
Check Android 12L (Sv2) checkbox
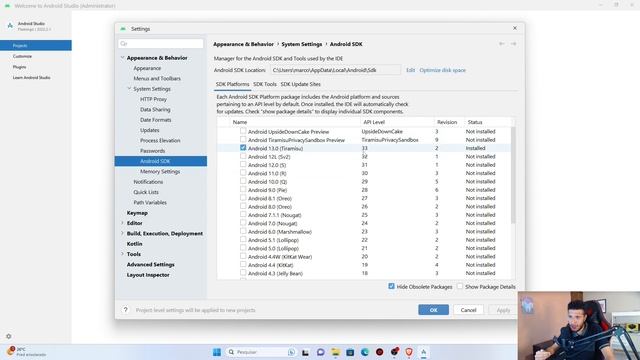tap(243, 156)
